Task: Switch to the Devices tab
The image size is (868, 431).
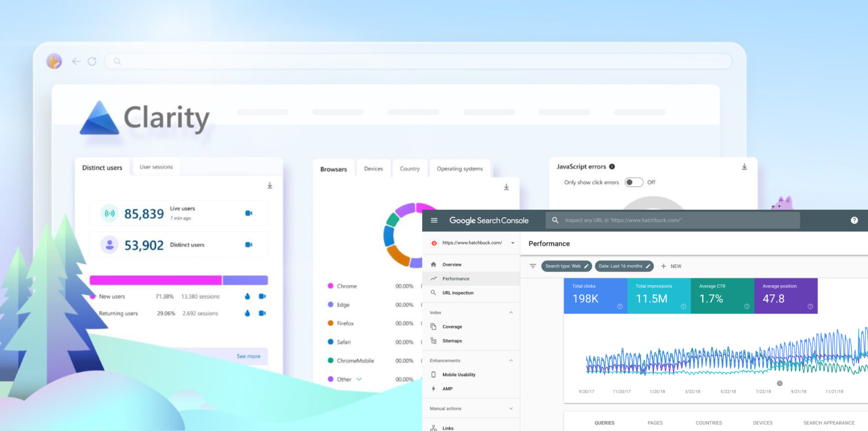Action: pos(373,169)
